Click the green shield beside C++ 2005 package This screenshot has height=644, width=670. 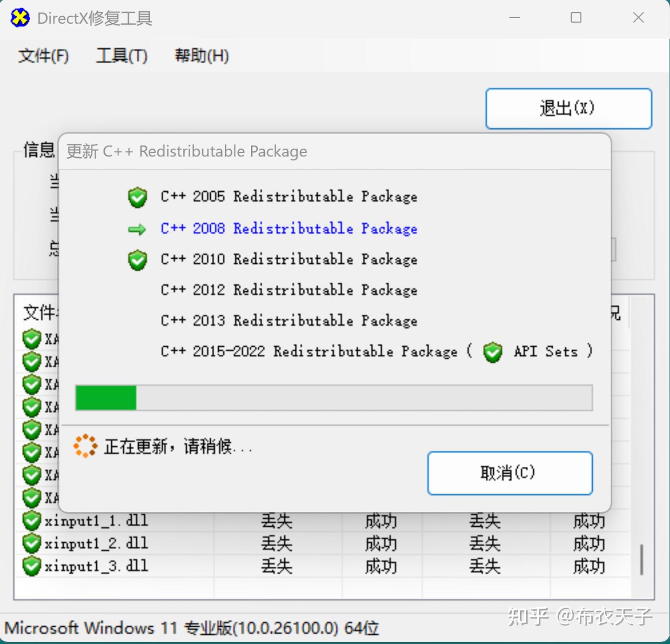(x=138, y=197)
